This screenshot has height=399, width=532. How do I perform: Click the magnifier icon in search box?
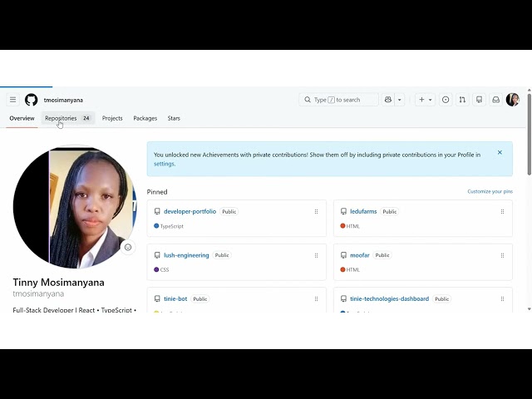(x=308, y=100)
